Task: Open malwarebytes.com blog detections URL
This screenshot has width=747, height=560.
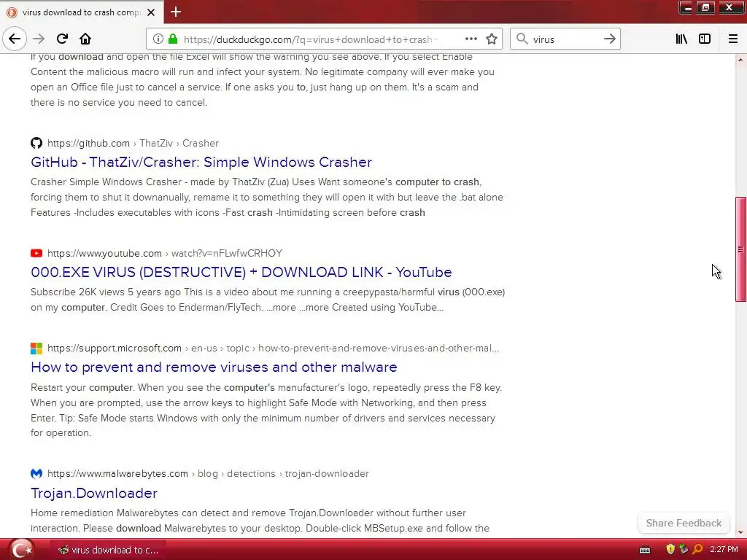Action: coord(208,474)
